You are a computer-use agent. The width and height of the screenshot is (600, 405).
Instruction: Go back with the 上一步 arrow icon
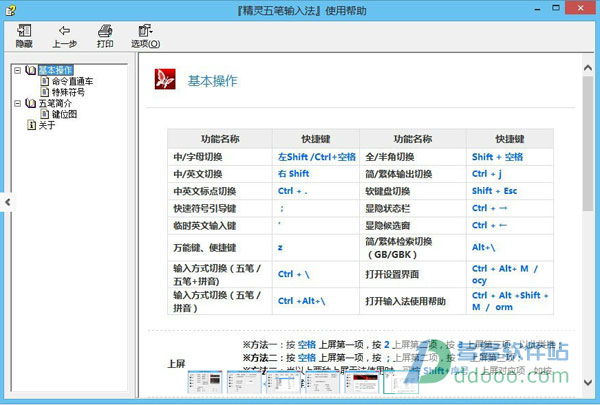click(64, 31)
